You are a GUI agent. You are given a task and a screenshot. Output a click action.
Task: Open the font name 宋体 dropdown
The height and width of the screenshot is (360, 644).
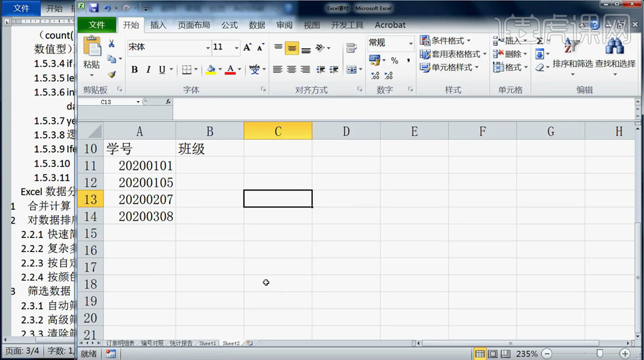(x=208, y=47)
